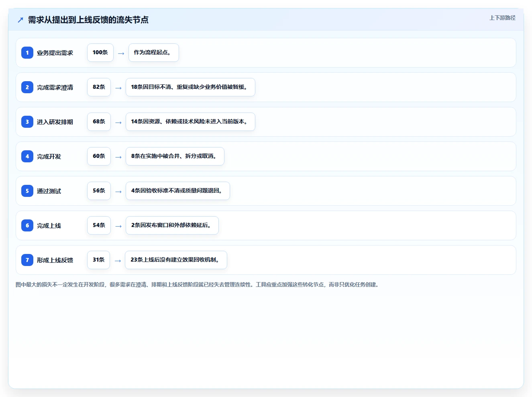
Task: Select step number badge 6
Action: coord(27,225)
